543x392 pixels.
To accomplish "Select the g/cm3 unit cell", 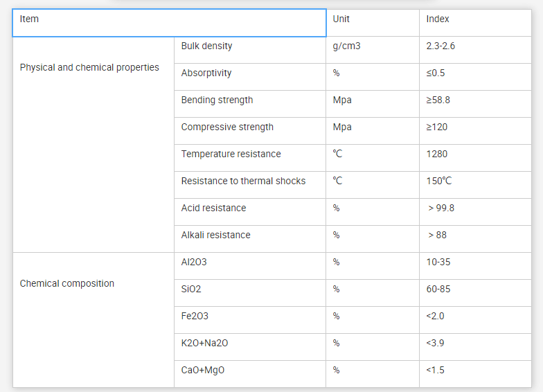I will [x=372, y=49].
